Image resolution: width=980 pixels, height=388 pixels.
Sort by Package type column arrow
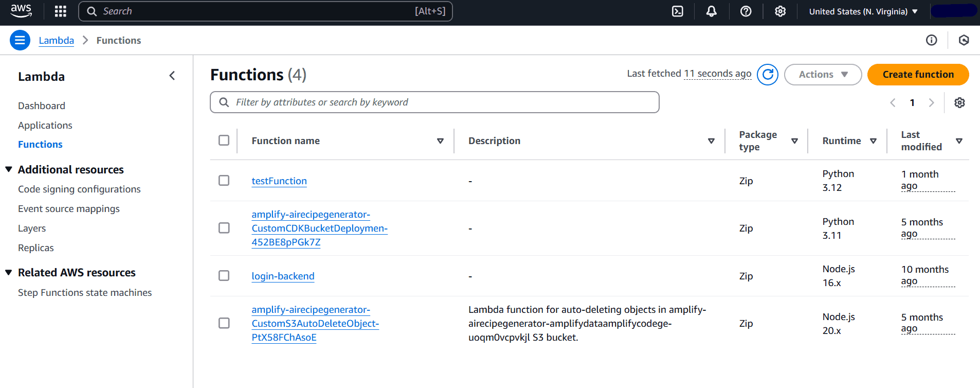tap(794, 141)
